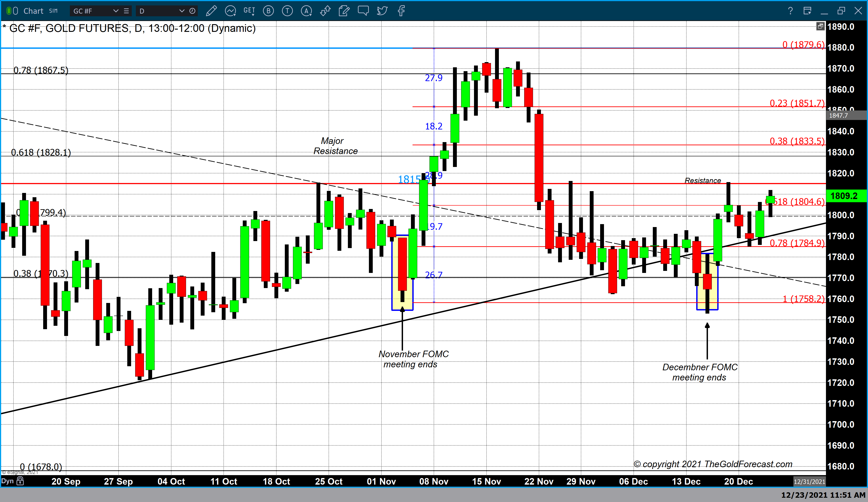Click the circled T icon
The width and height of the screenshot is (868, 502).
click(x=287, y=11)
